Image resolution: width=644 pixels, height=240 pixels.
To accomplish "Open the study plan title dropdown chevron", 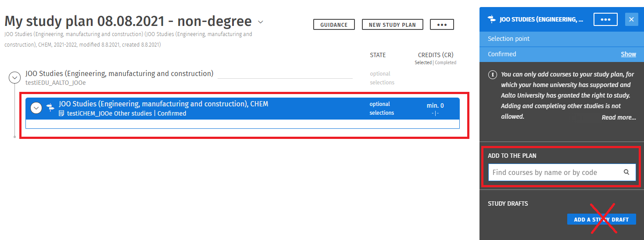I will coord(261,22).
